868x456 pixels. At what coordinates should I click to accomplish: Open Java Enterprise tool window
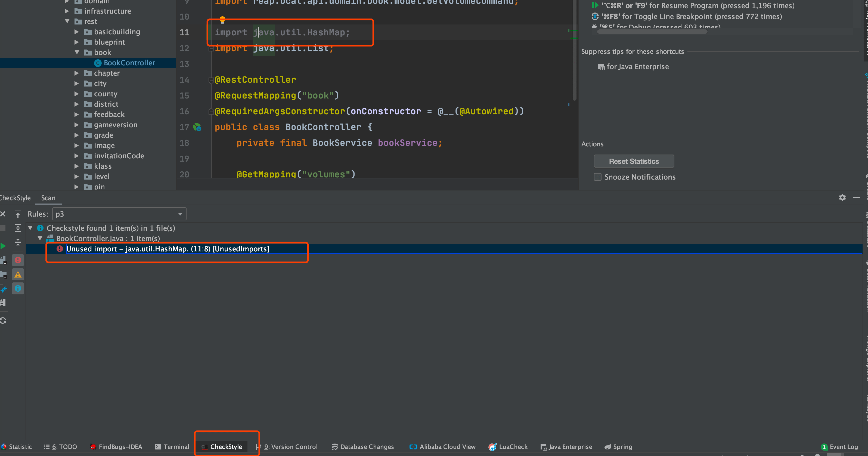pyautogui.click(x=566, y=447)
